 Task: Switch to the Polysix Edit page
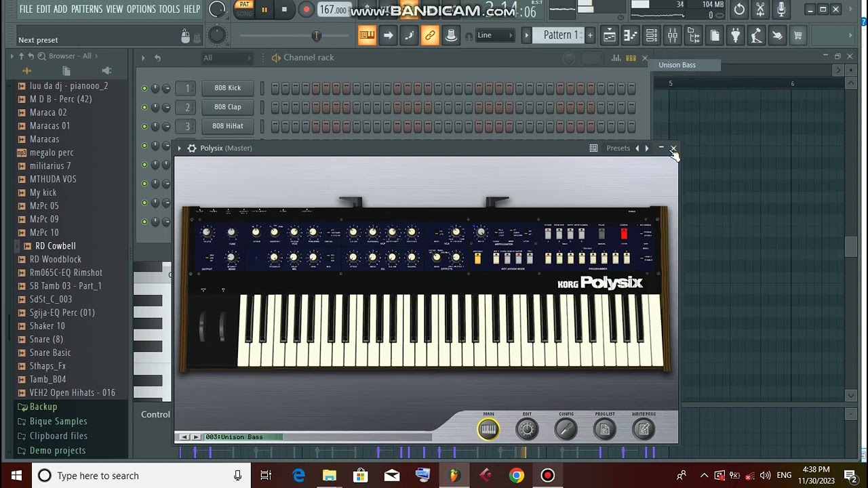[527, 429]
